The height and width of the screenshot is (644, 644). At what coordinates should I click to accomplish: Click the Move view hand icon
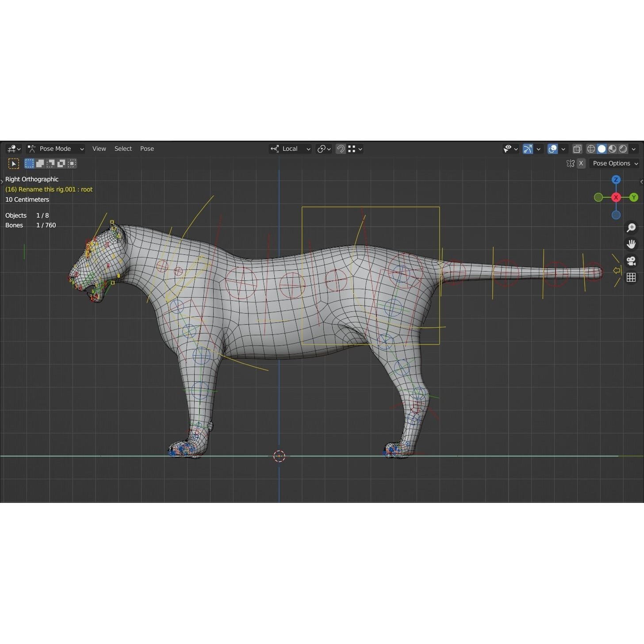click(x=631, y=244)
